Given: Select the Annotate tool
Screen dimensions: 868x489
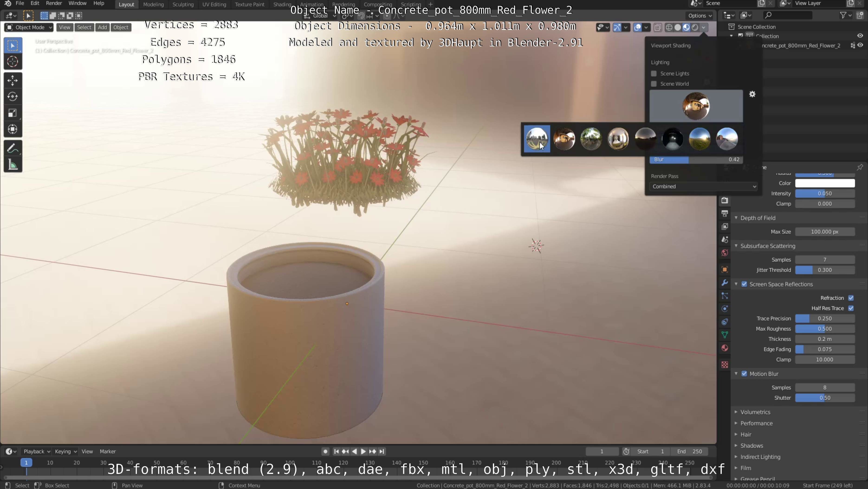Looking at the screenshot, I should [13, 148].
